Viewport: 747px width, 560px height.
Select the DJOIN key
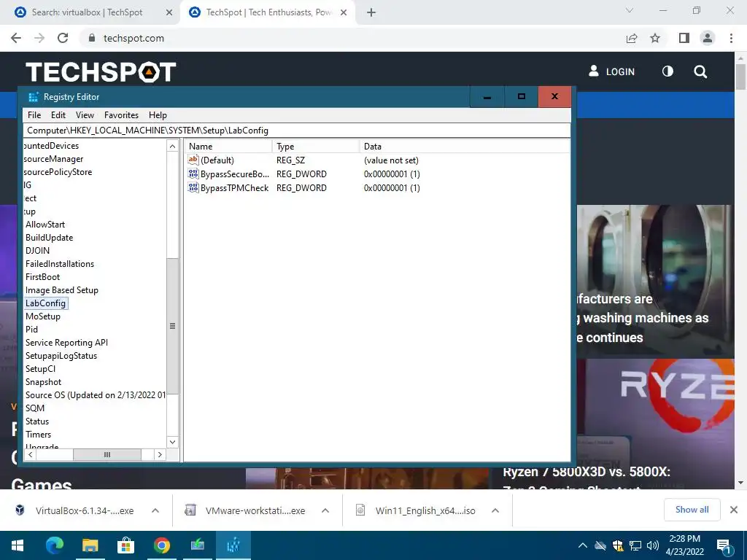tap(38, 251)
